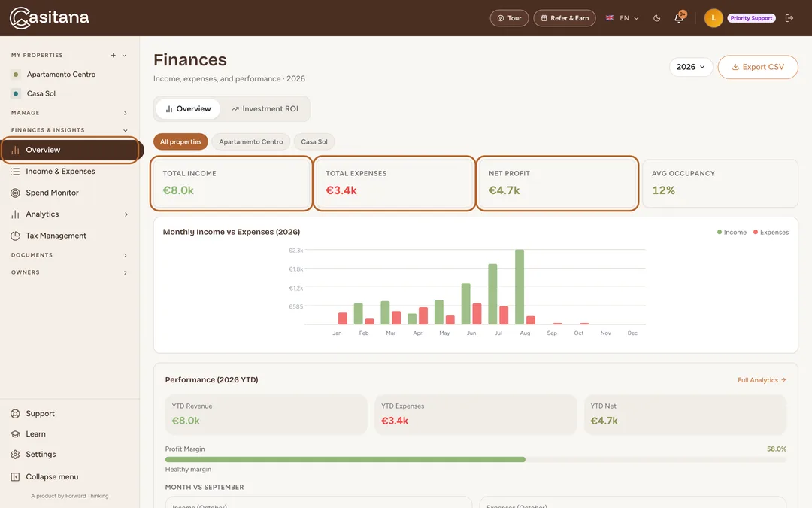Image resolution: width=812 pixels, height=508 pixels.
Task: Click the Spend Monitor target icon
Action: 16,193
